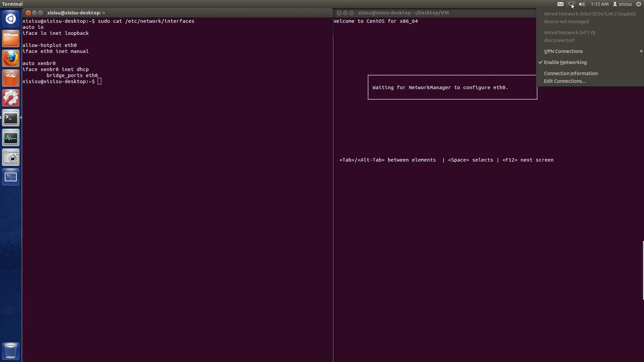Open System Monitor from launcher
644x362 pixels.
[11, 138]
